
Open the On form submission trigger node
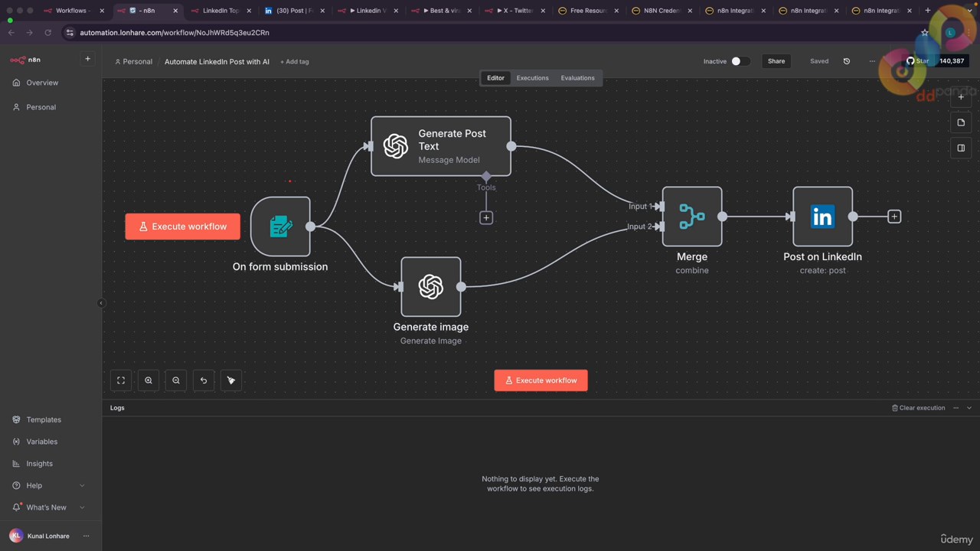point(280,227)
